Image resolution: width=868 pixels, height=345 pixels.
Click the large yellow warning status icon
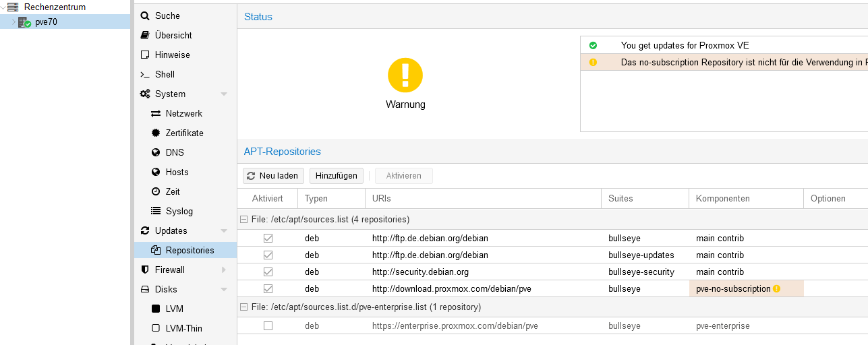(405, 75)
